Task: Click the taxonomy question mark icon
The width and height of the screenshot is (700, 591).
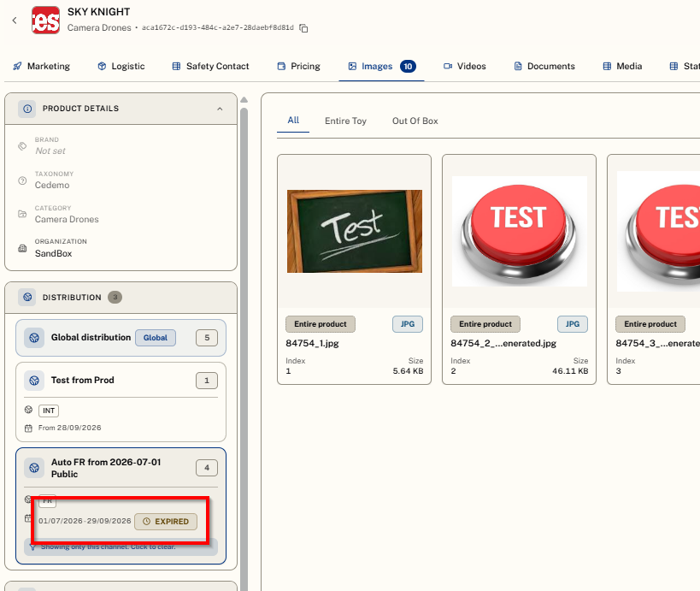Action: 22,180
